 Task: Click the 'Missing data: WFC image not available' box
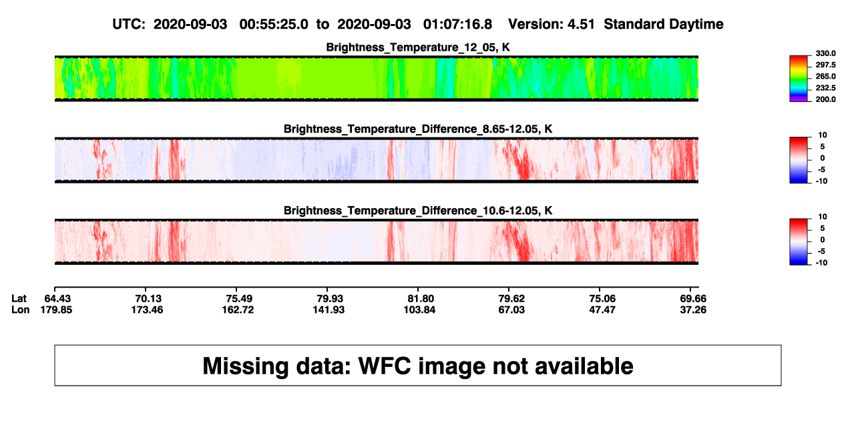[x=417, y=366]
